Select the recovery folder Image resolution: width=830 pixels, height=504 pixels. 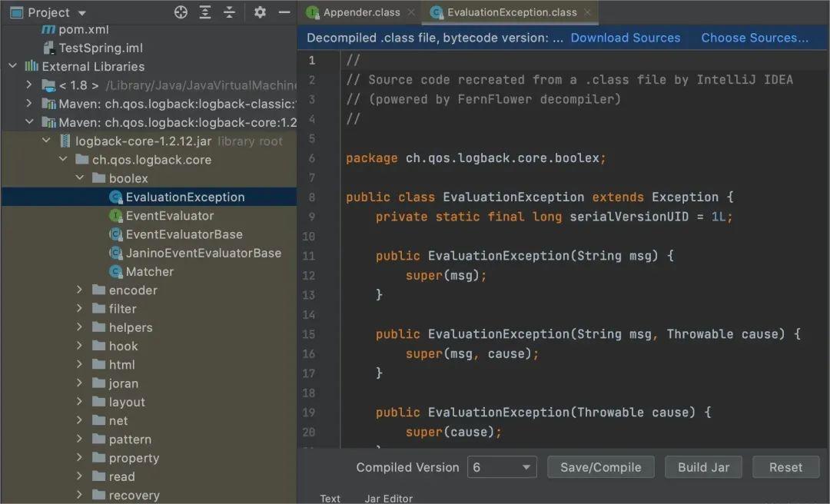click(x=134, y=495)
